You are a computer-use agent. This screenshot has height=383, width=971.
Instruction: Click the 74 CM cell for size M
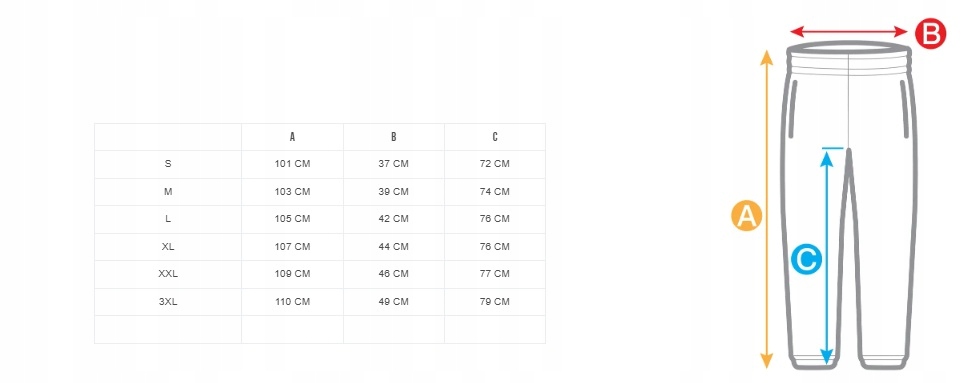coord(495,192)
